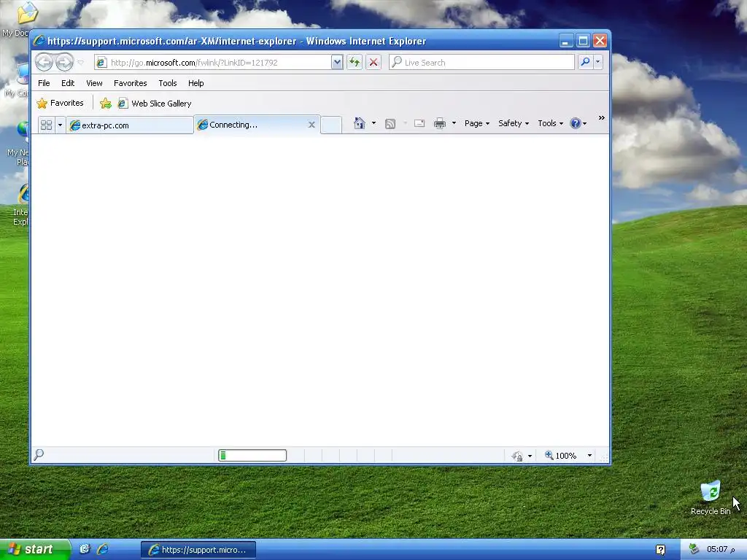The width and height of the screenshot is (747, 560).
Task: Open the View menu
Action: (x=94, y=83)
